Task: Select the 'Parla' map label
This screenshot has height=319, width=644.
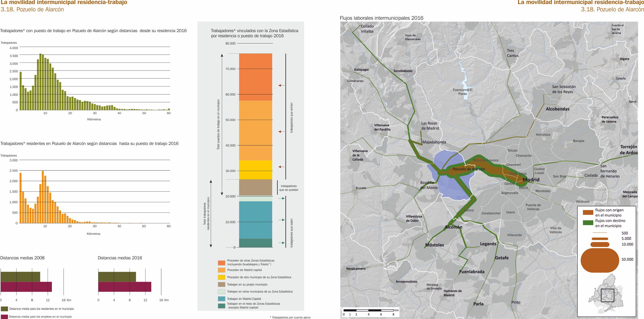Action: [478, 304]
